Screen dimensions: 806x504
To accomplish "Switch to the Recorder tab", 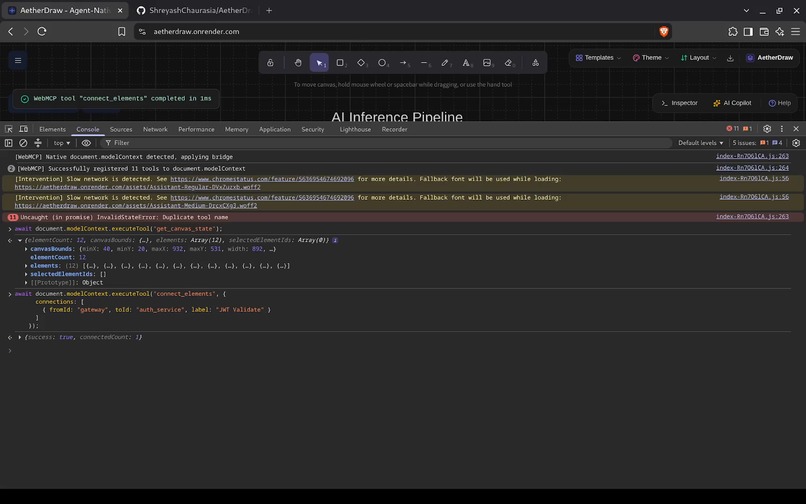I will click(394, 129).
